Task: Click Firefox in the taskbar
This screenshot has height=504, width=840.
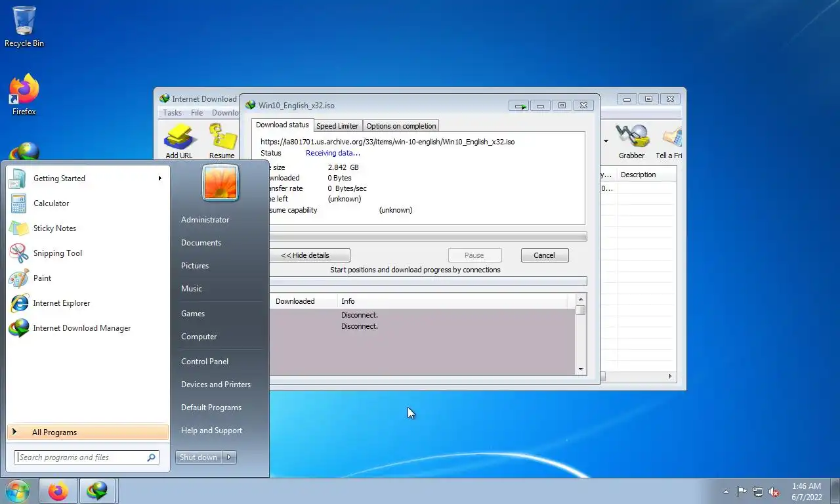Action: click(x=58, y=491)
